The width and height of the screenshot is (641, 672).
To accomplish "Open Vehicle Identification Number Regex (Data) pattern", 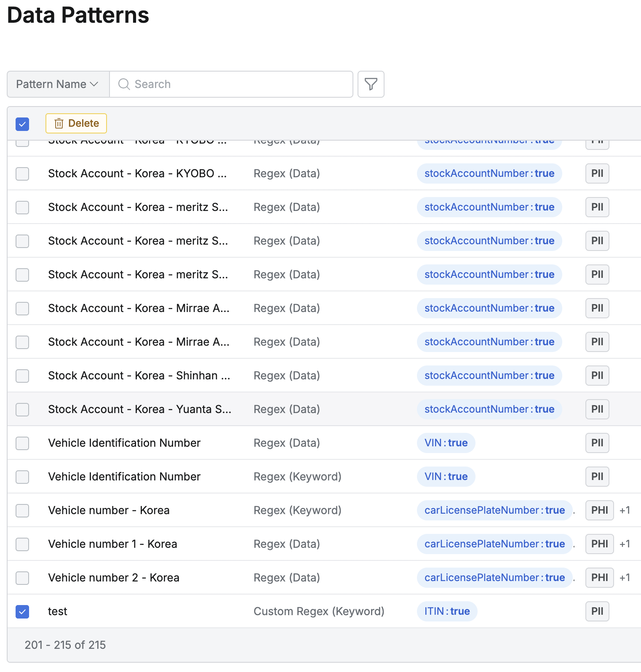I will [124, 443].
